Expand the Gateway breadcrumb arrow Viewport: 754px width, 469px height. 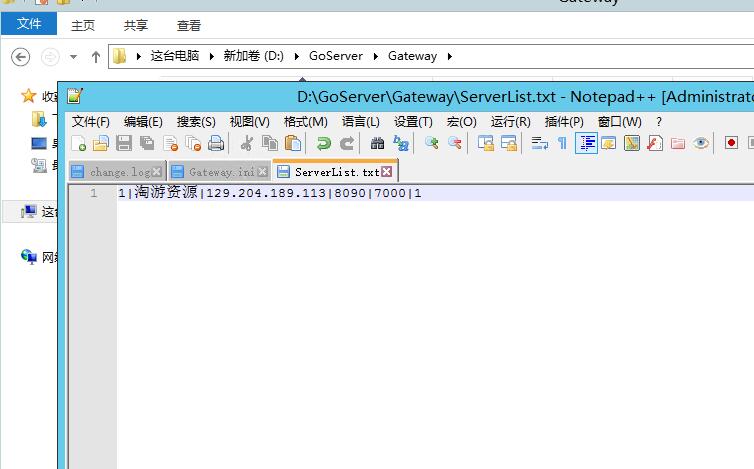click(450, 56)
